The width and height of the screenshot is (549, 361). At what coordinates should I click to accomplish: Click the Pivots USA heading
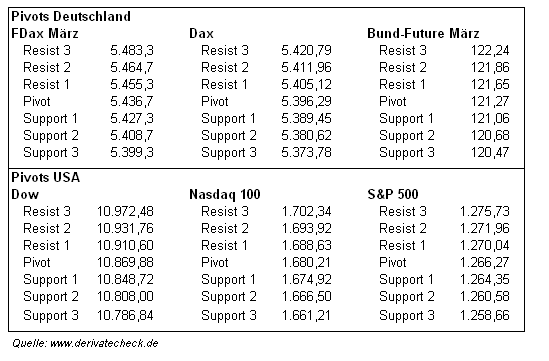[x=46, y=178]
